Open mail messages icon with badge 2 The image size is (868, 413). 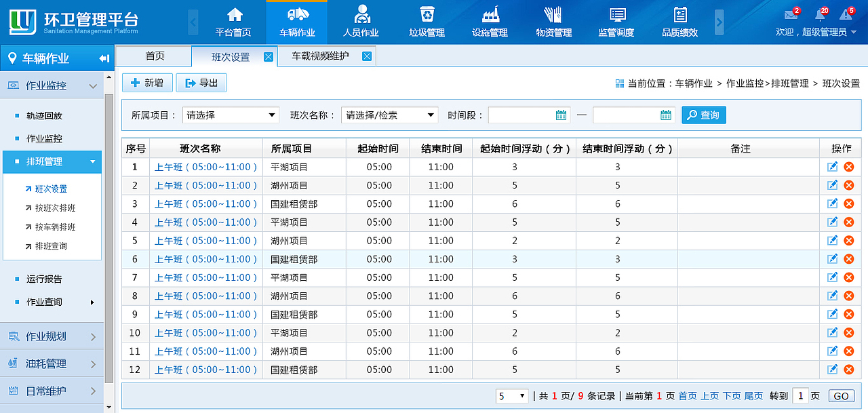click(791, 14)
